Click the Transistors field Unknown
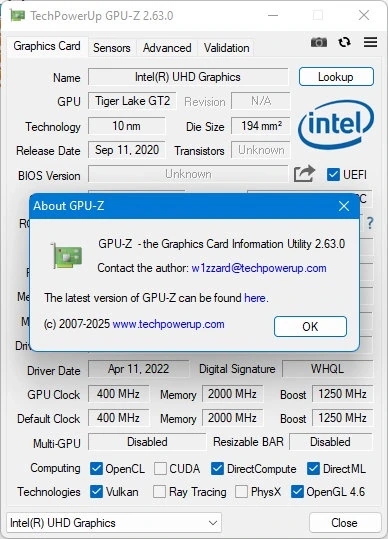The width and height of the screenshot is (388, 539). (260, 150)
